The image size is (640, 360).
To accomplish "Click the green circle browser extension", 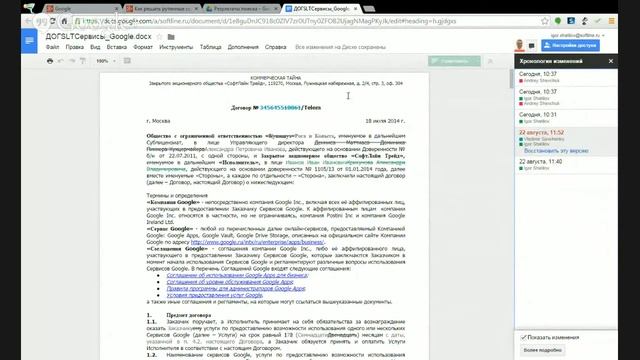I will tap(558, 21).
